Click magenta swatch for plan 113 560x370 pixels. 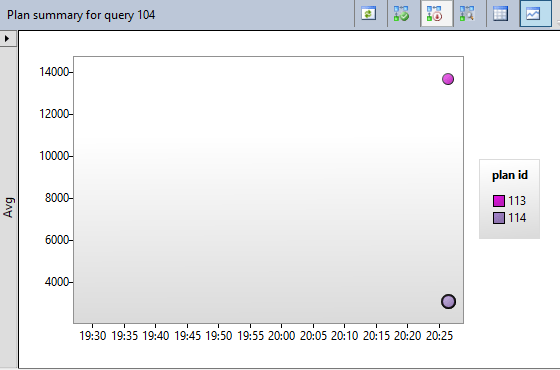tap(499, 201)
